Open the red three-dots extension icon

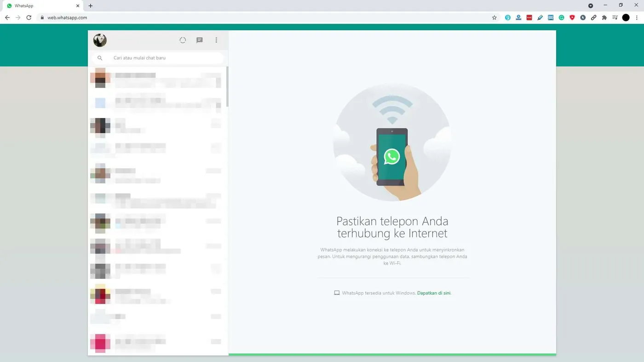click(x=529, y=17)
